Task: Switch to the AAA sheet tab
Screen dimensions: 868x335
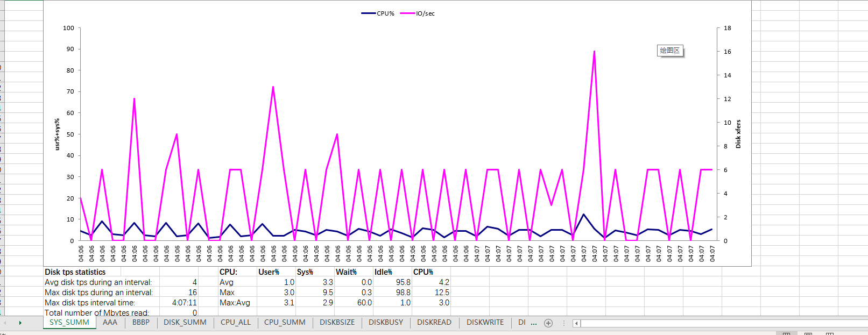Action: (x=110, y=323)
